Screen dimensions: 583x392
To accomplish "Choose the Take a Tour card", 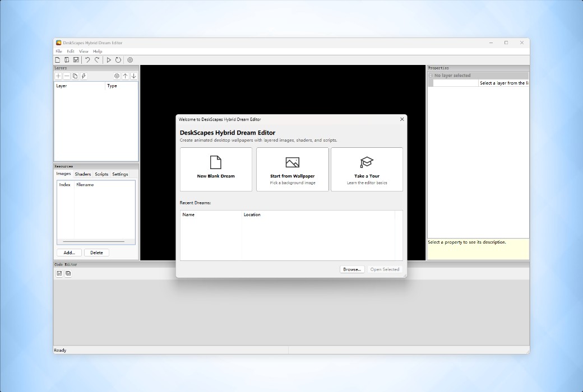I will (x=367, y=170).
